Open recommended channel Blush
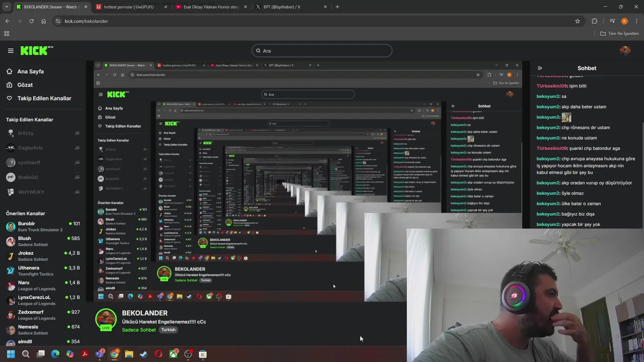The width and height of the screenshot is (644, 362). tap(43, 241)
